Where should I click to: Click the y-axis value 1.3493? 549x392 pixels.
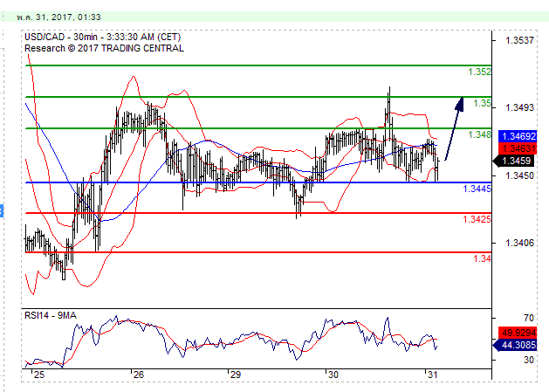click(x=519, y=107)
